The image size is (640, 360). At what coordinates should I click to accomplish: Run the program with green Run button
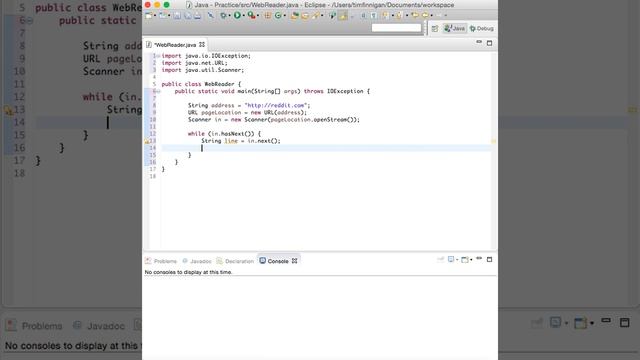tap(237, 16)
